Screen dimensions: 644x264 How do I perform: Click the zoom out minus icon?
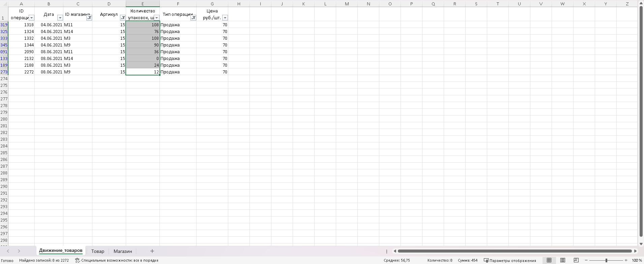click(586, 260)
